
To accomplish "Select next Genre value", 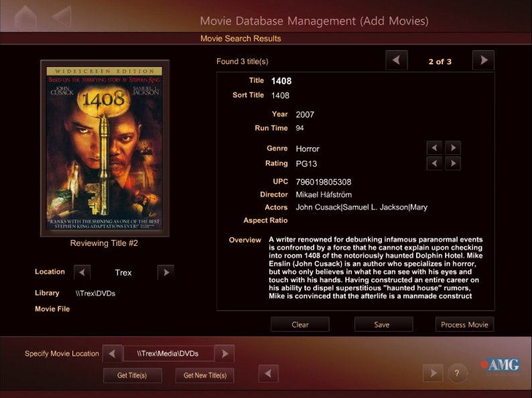I will click(453, 148).
